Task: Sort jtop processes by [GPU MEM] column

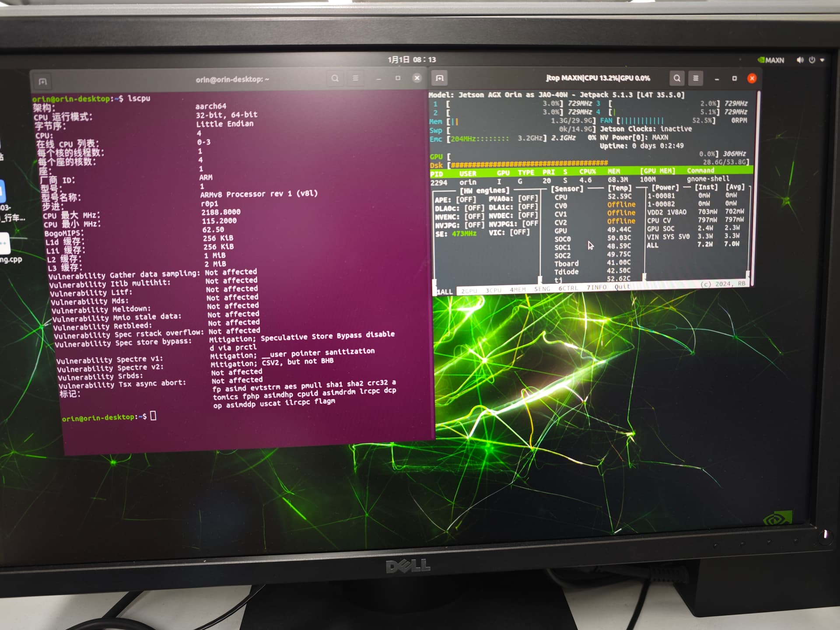Action: click(x=658, y=171)
